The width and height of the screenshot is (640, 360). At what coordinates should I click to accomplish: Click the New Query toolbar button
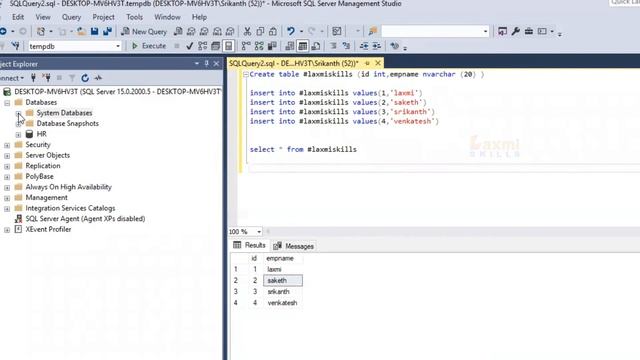144,31
